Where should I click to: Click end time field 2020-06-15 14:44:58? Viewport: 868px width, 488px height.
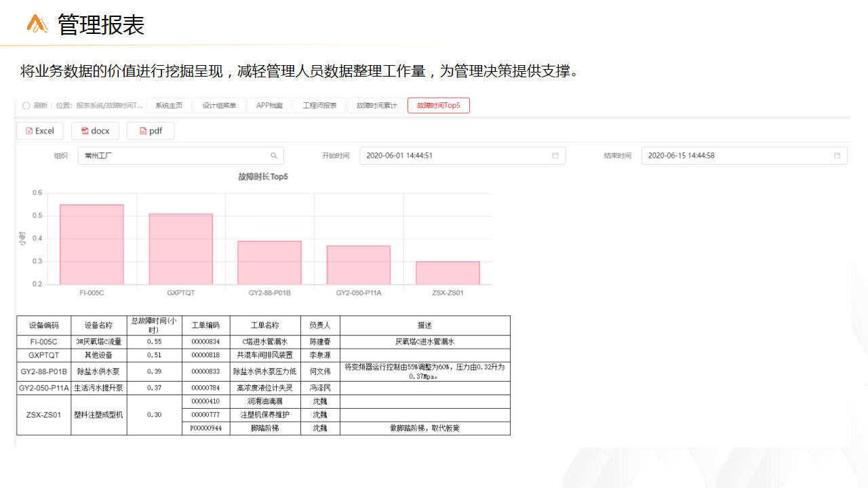[x=744, y=156]
